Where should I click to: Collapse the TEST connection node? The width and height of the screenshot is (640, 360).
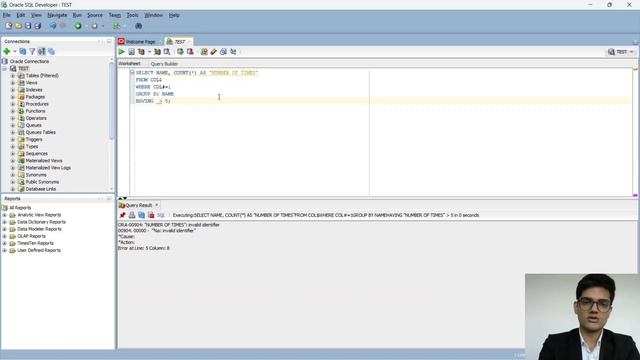click(5, 69)
